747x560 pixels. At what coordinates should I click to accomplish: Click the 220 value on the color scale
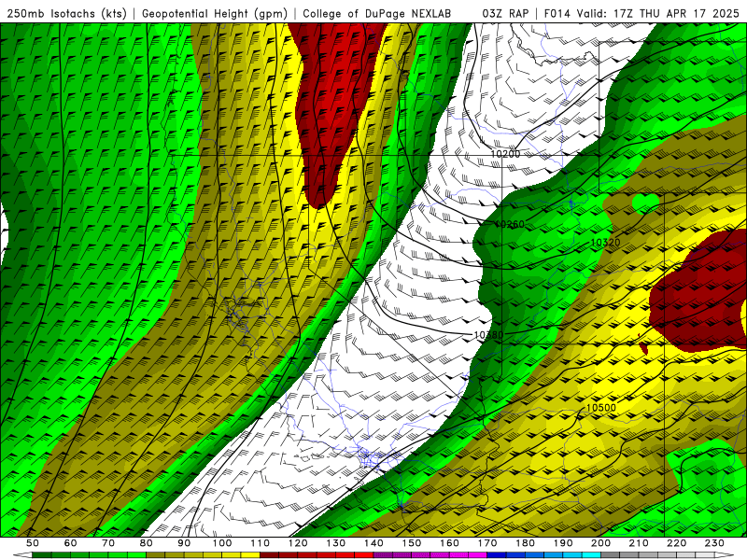(x=676, y=543)
